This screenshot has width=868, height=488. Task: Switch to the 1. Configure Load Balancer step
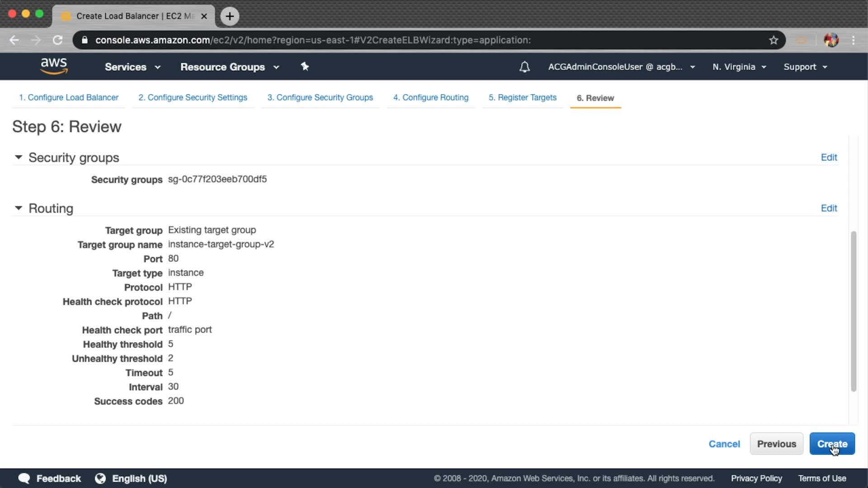(69, 98)
